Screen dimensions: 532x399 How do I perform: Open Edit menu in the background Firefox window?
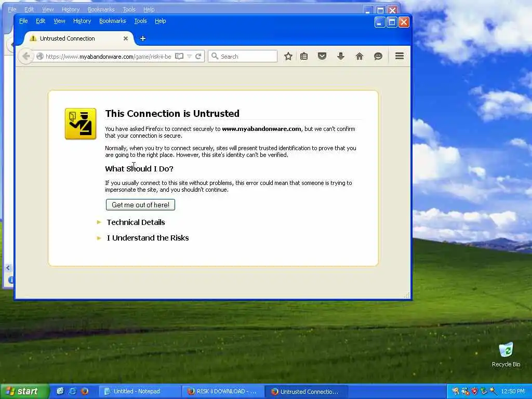(x=29, y=9)
